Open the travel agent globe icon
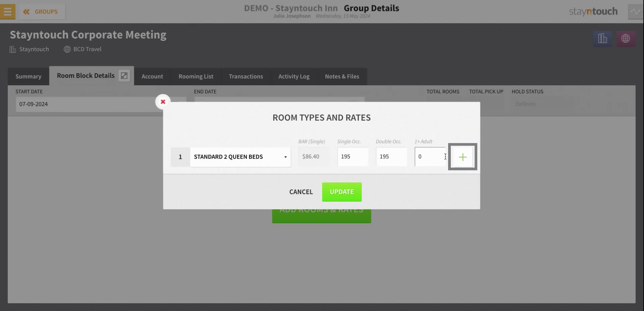Viewport: 644px width, 311px height. (626, 39)
